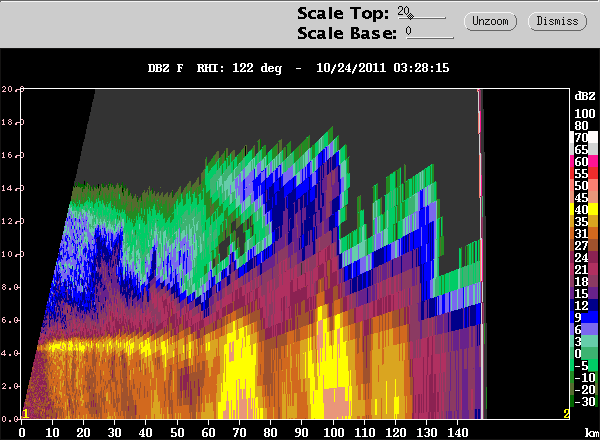Pick the dark green -30 dBZ swatch

[584, 401]
